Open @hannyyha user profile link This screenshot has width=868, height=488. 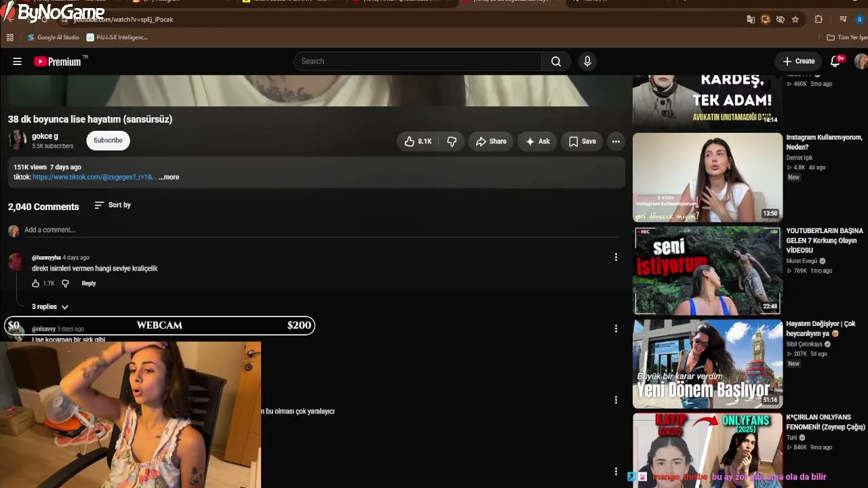[x=46, y=258]
